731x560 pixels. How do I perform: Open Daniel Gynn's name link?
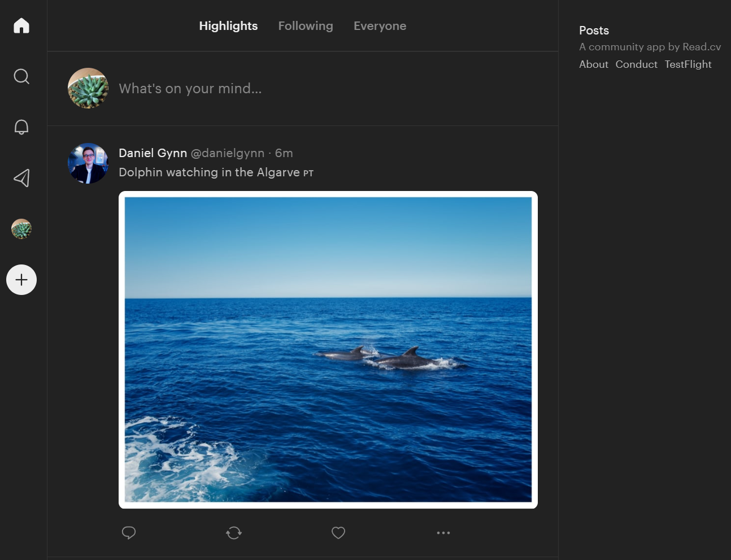click(x=153, y=153)
